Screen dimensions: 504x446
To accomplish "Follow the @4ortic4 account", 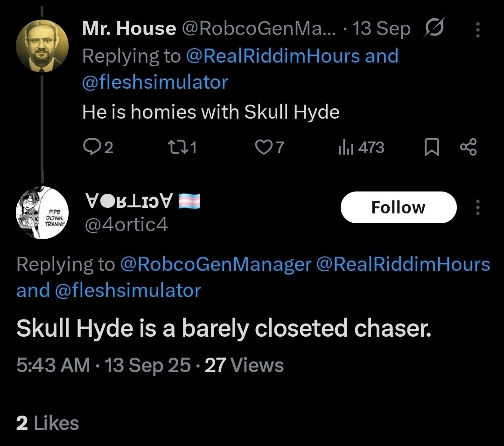I will (x=398, y=207).
